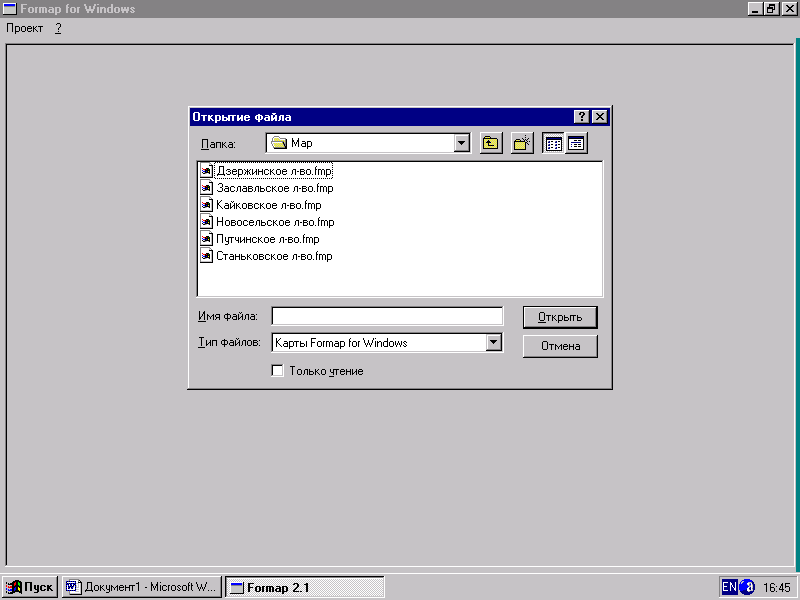Click the Станьковское л-во.fmp file icon
Screen dimensions: 800x600
[206, 256]
